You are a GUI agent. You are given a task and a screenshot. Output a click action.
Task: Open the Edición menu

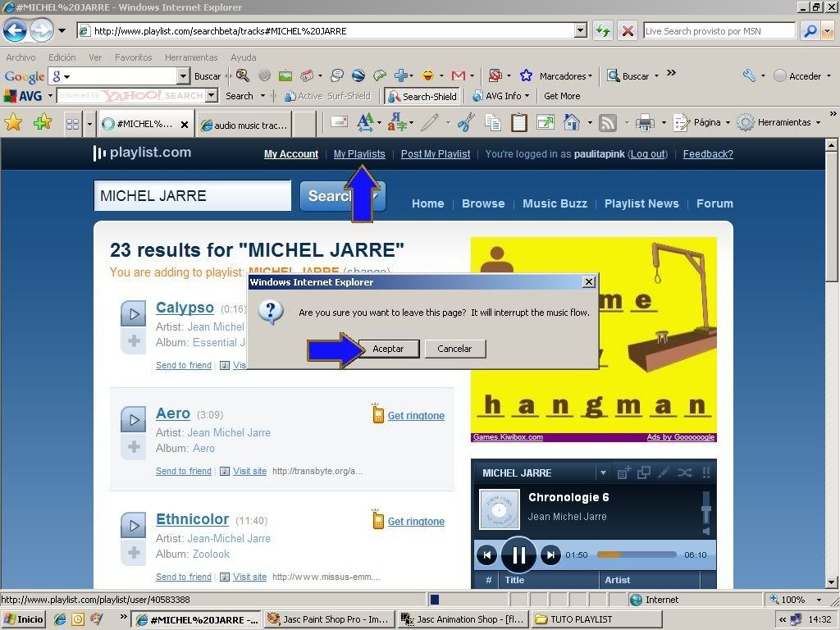click(62, 57)
